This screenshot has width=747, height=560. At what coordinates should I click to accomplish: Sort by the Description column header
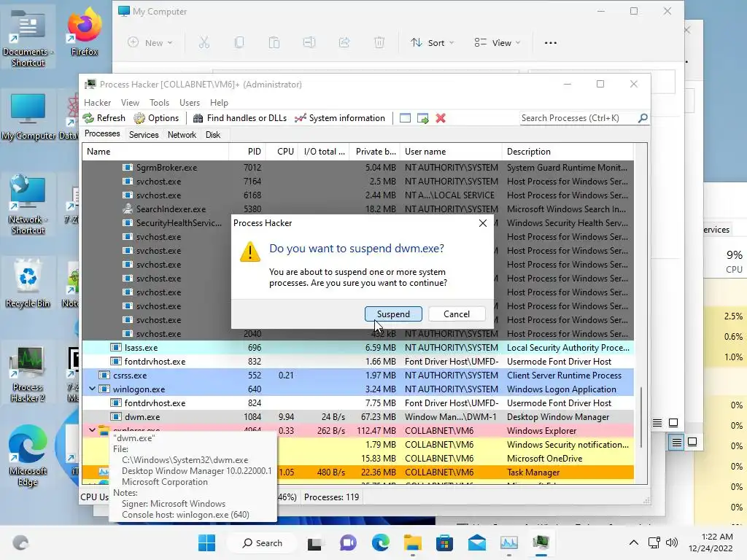568,152
